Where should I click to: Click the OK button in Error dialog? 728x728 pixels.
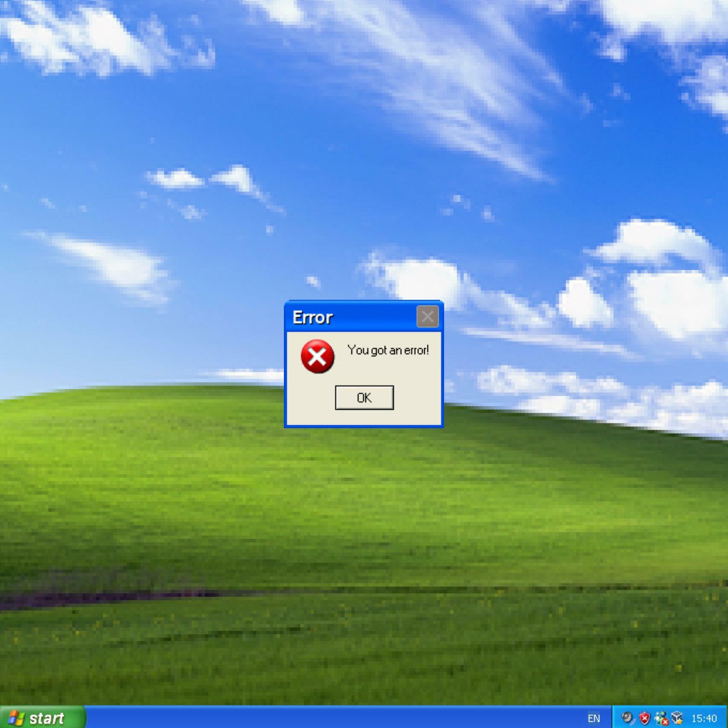click(364, 397)
